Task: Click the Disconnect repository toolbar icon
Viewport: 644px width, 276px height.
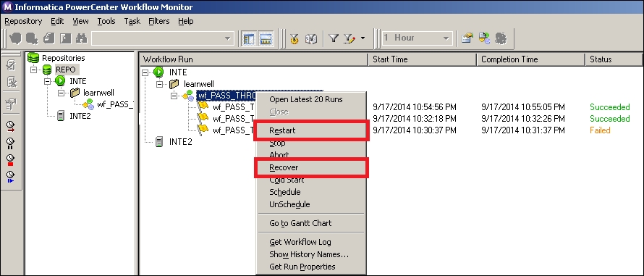Action: pyautogui.click(x=32, y=38)
